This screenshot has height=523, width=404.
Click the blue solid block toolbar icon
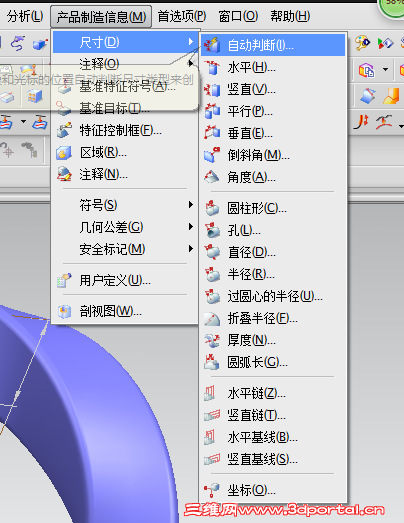40,44
